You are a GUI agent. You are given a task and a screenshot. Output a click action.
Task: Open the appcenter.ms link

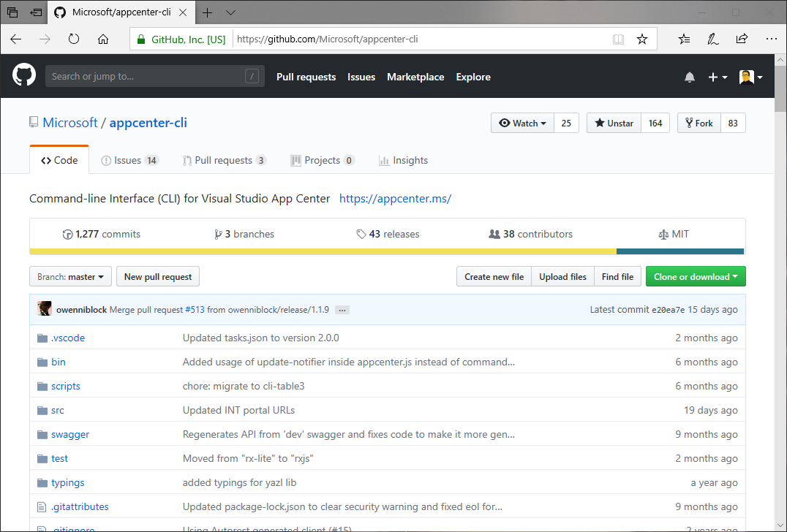[x=395, y=199]
